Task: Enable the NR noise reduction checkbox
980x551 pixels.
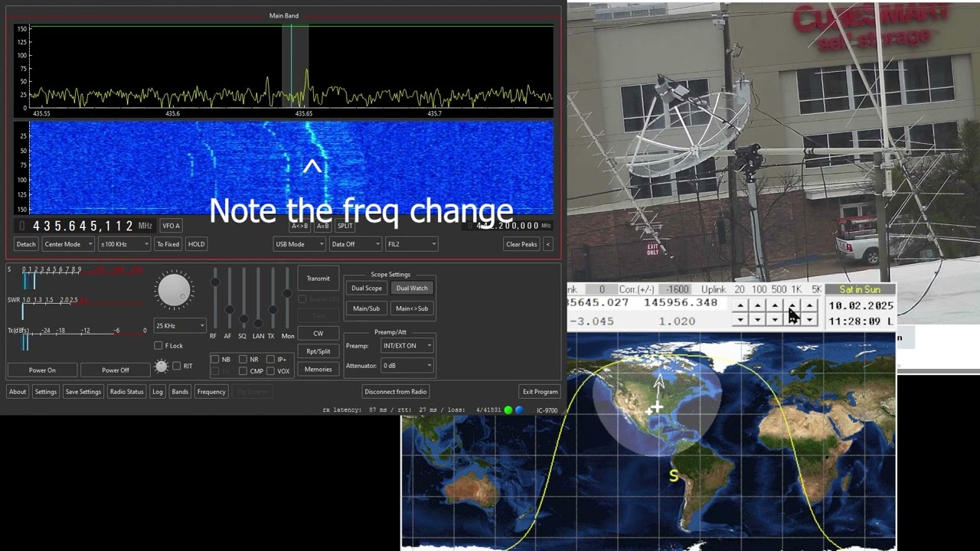Action: [x=243, y=359]
